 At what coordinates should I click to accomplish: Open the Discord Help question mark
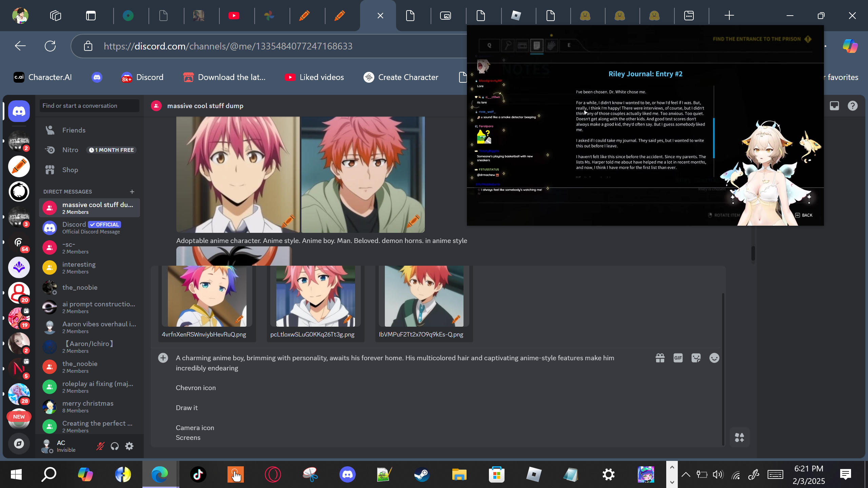[852, 106]
